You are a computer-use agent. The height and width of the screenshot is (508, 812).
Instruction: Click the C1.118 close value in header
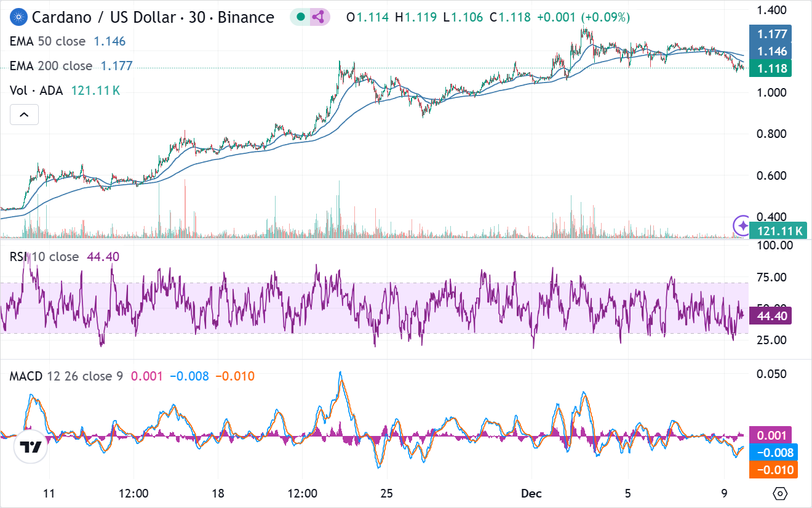pos(510,17)
